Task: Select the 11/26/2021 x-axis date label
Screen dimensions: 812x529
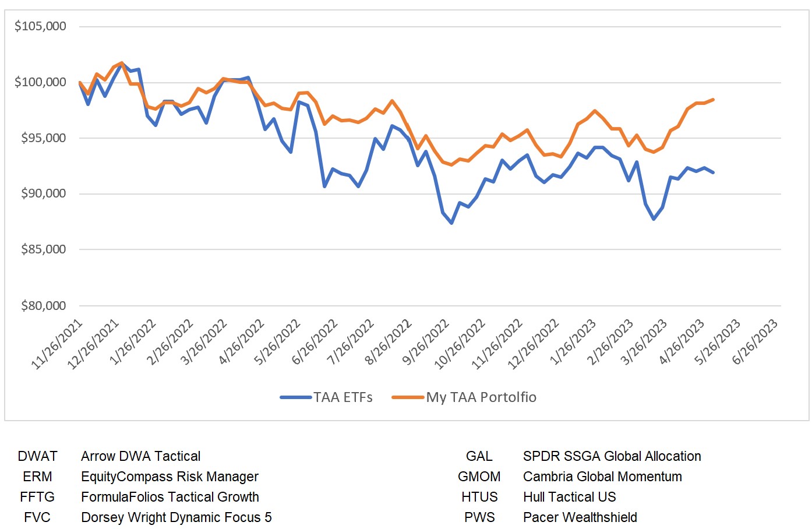Action: coord(58,344)
